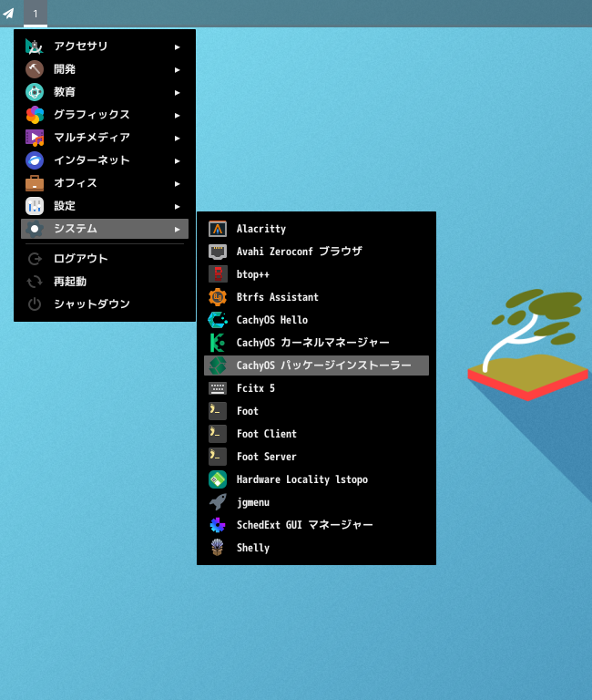This screenshot has width=592, height=700.
Task: Click the Foot Client terminal icon
Action: pyautogui.click(x=218, y=434)
